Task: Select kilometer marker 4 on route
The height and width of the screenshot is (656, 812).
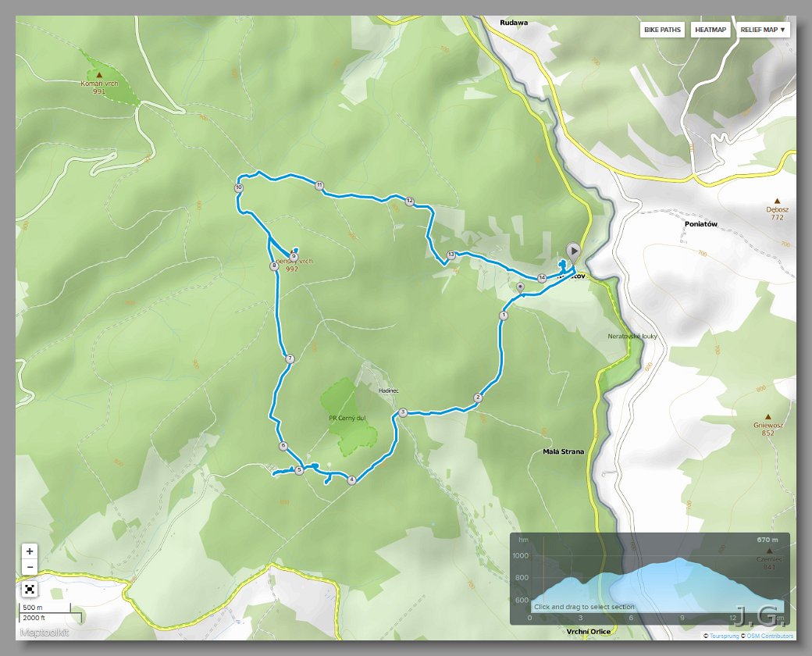Action: (351, 480)
